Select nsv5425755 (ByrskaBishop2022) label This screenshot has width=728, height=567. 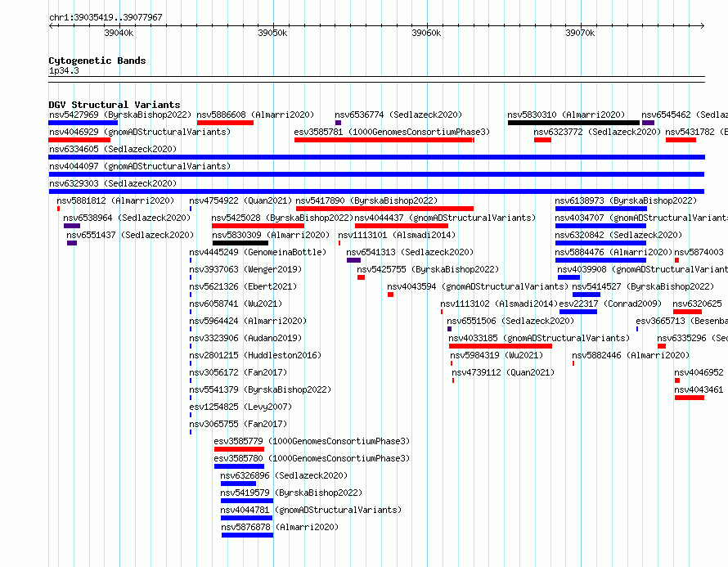pyautogui.click(x=428, y=269)
